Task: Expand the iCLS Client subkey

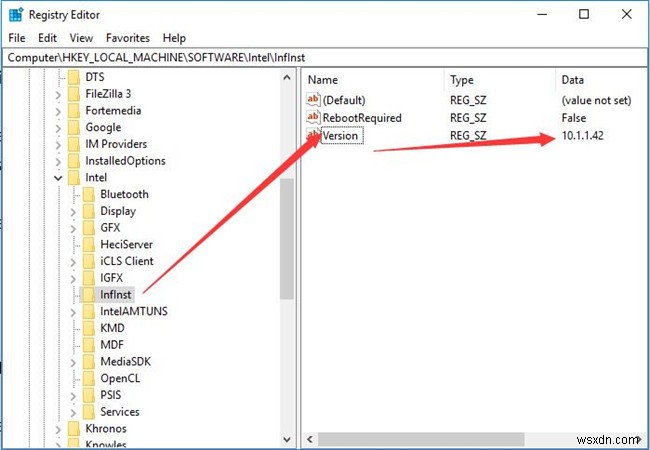Action: (73, 262)
